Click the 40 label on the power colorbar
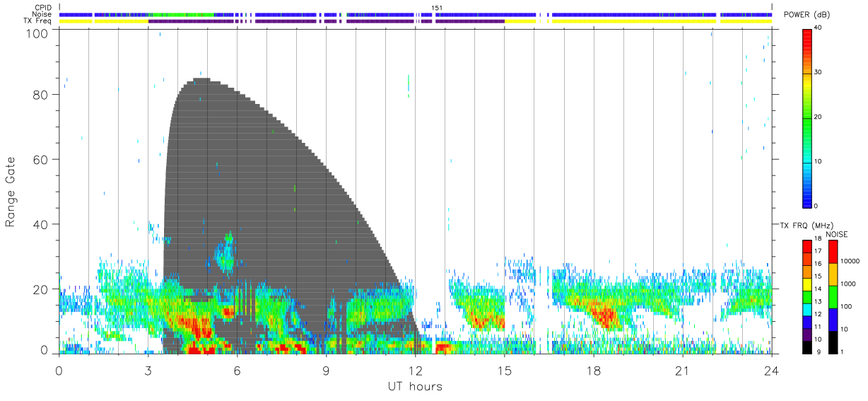868x401 pixels. coord(819,28)
